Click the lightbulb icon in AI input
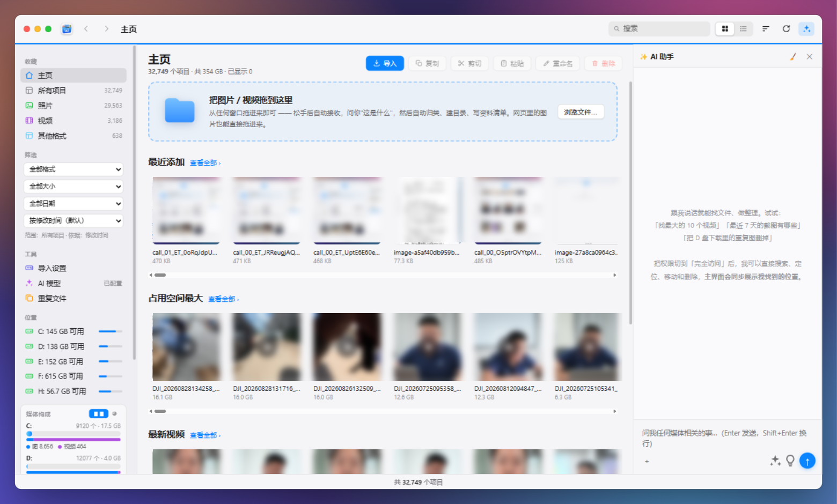Image resolution: width=837 pixels, height=504 pixels. click(790, 461)
